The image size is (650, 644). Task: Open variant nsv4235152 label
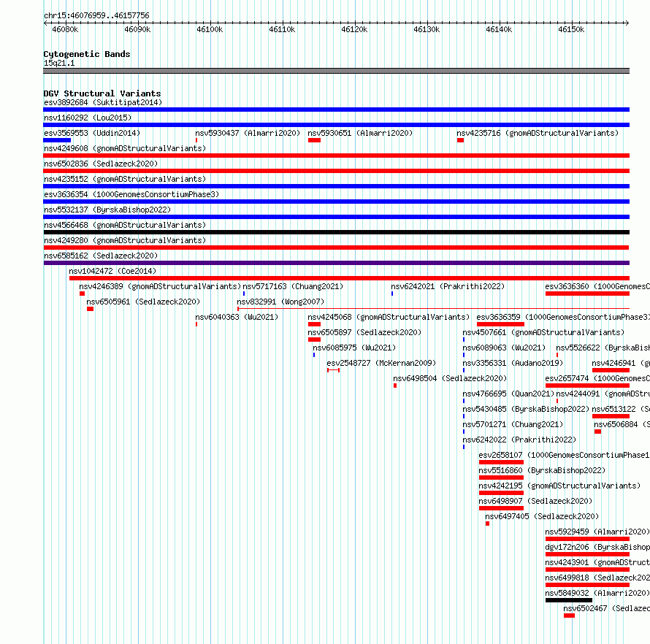point(125,179)
